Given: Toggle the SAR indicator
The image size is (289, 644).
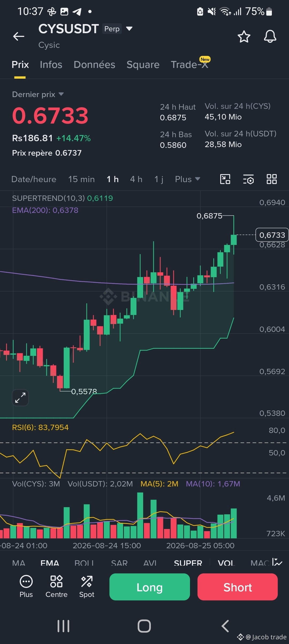Looking at the screenshot, I should (x=119, y=563).
